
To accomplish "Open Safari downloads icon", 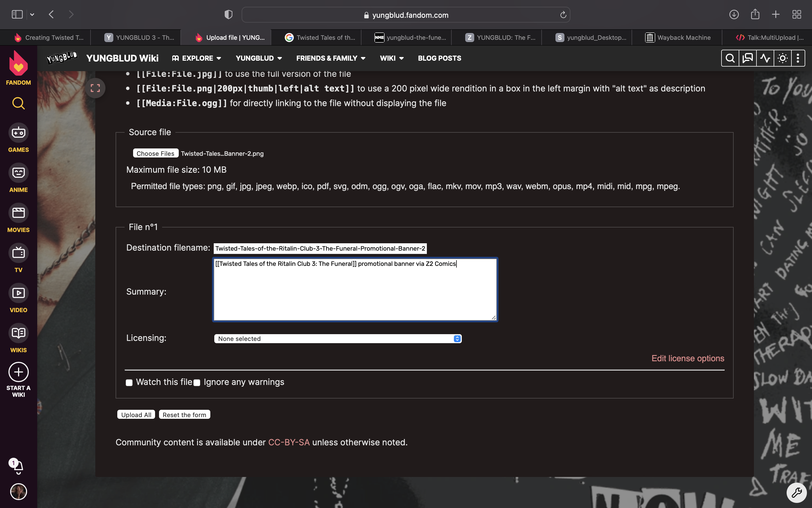I will [x=734, y=14].
